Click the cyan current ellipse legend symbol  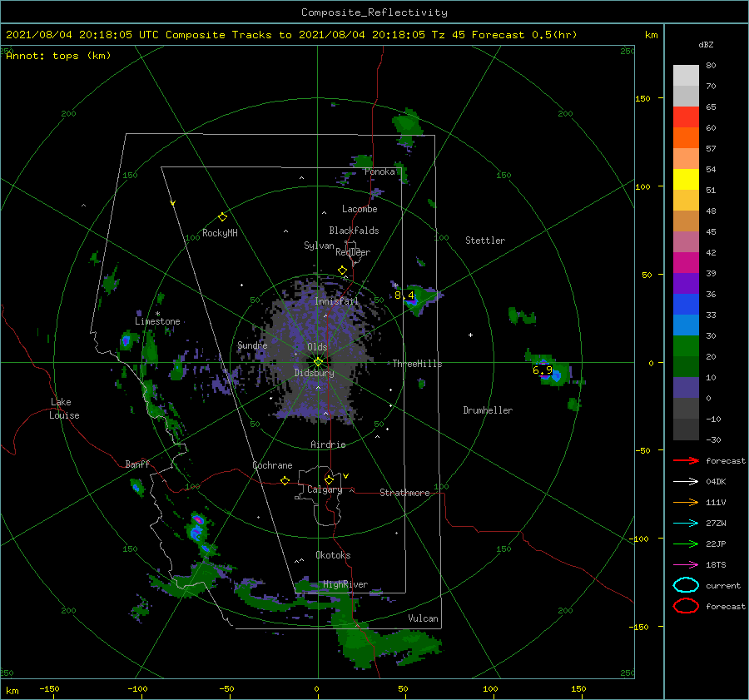coord(686,585)
